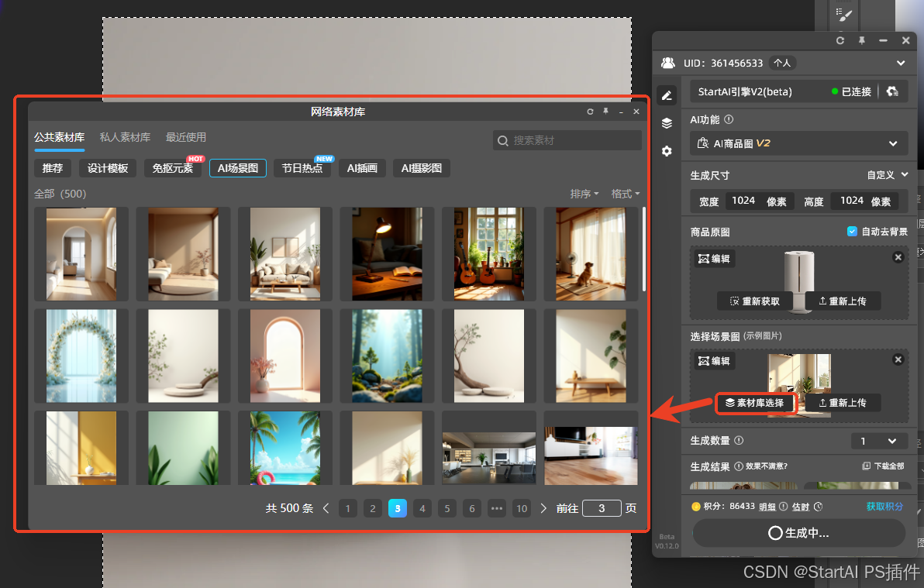Click the 前往 page number input
This screenshot has width=924, height=588.
pos(602,508)
